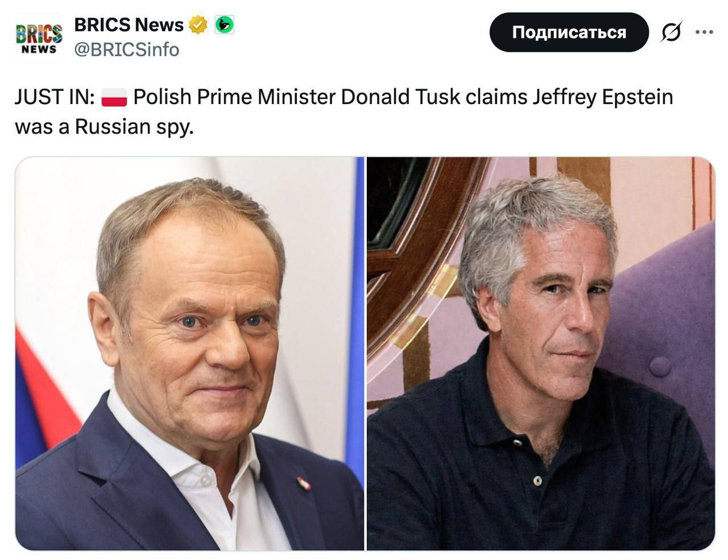Click the green affiliate badge beside the name
The width and height of the screenshot is (728, 560).
(224, 25)
